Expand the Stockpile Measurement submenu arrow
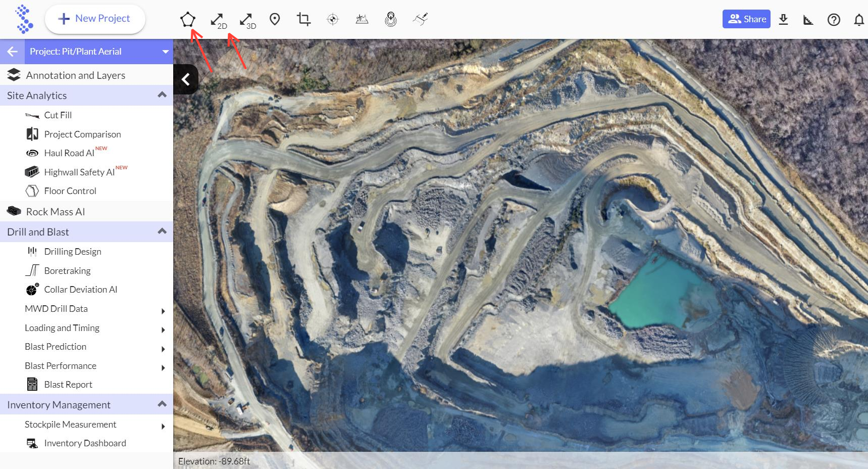The image size is (868, 469). 163,427
